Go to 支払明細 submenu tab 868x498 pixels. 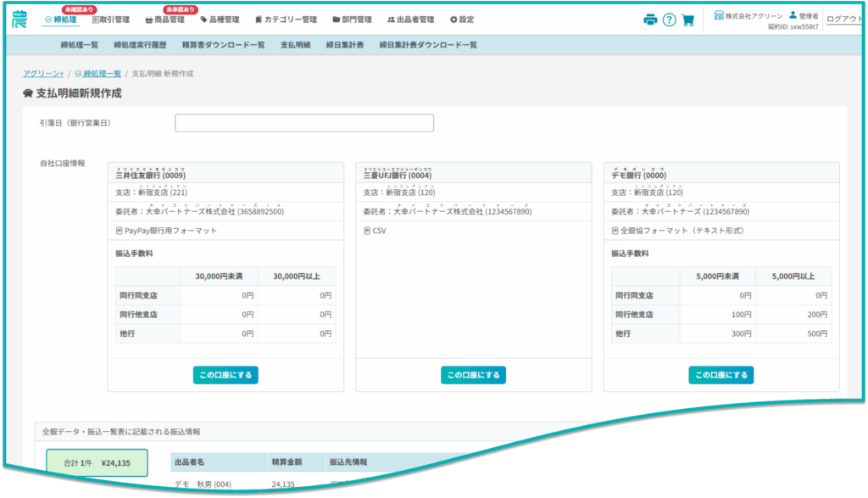click(x=295, y=45)
